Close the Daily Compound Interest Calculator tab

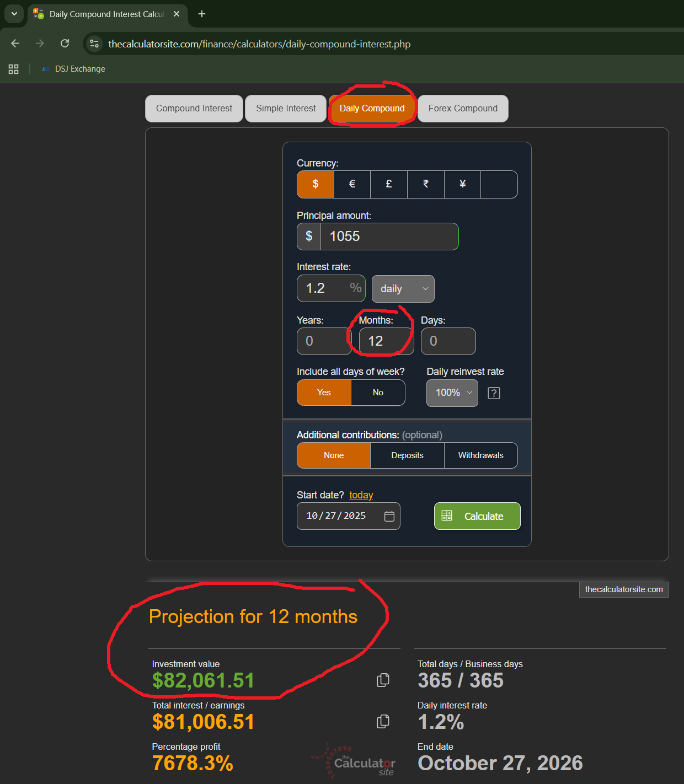tap(177, 14)
